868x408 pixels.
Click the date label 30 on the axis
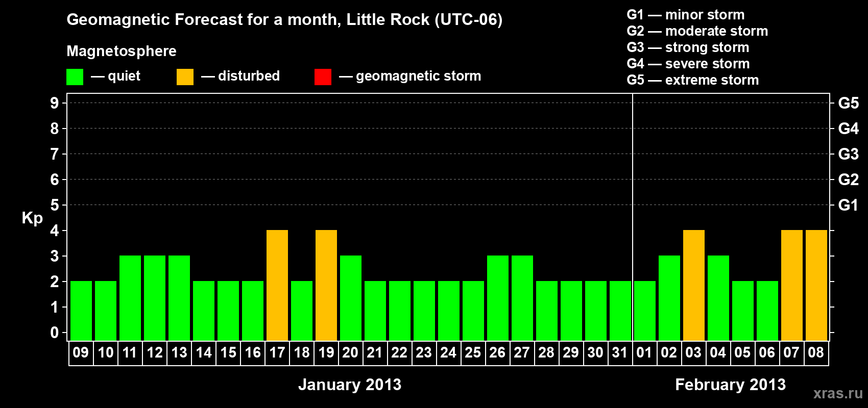pyautogui.click(x=596, y=353)
